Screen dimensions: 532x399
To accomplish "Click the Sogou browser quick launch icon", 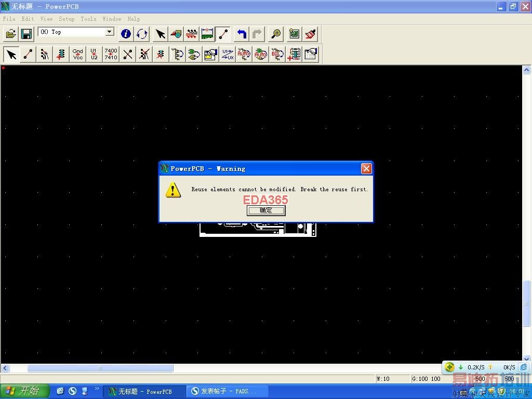I will click(72, 391).
